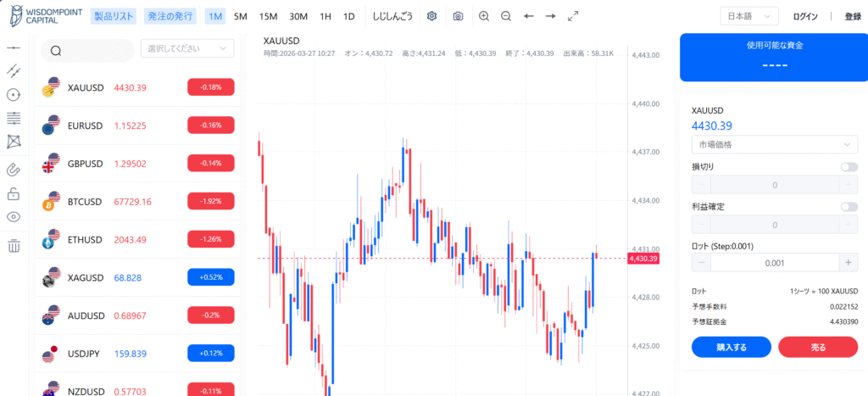Click the ETHUSD ethereum symbol icon
This screenshot has width=868, height=396.
[x=50, y=240]
